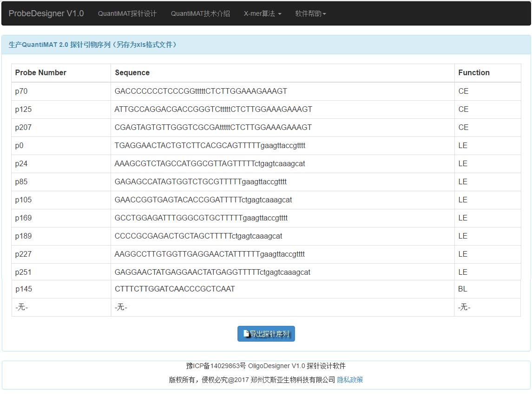Click the sequence starting GAGAGCCATAGTGGT
Viewport: 532px width, 395px height.
[x=201, y=182]
